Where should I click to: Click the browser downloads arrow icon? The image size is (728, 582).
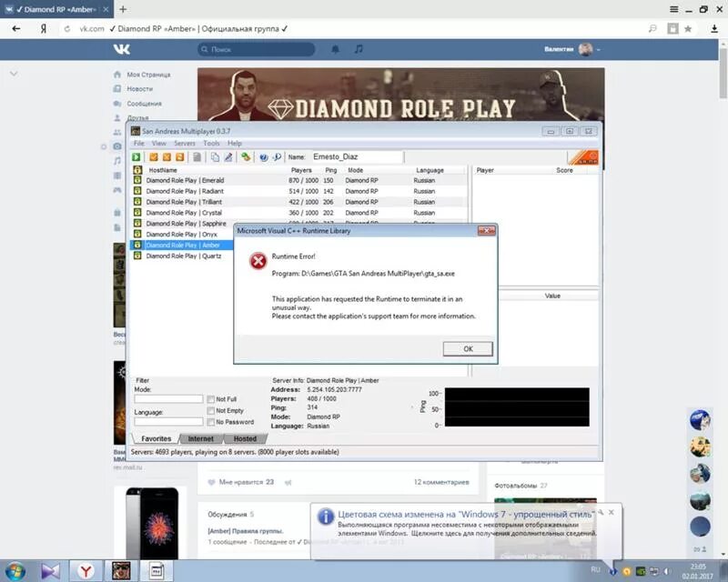click(x=714, y=29)
